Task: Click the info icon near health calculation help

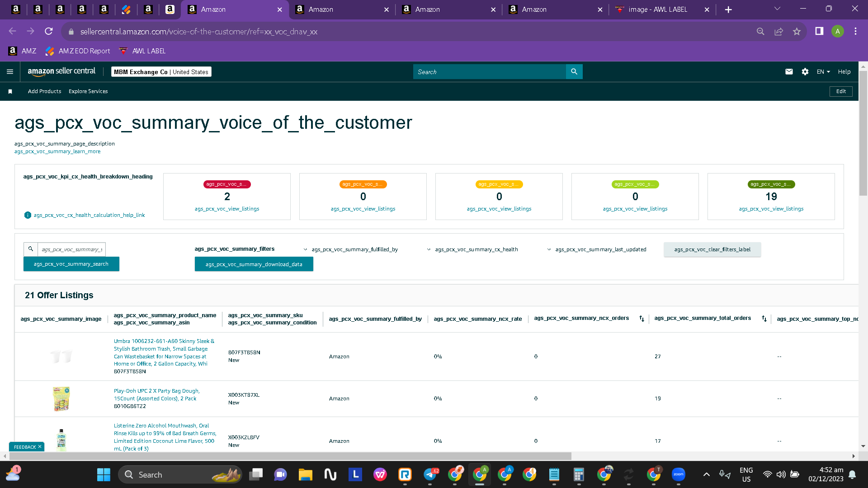Action: (x=28, y=215)
